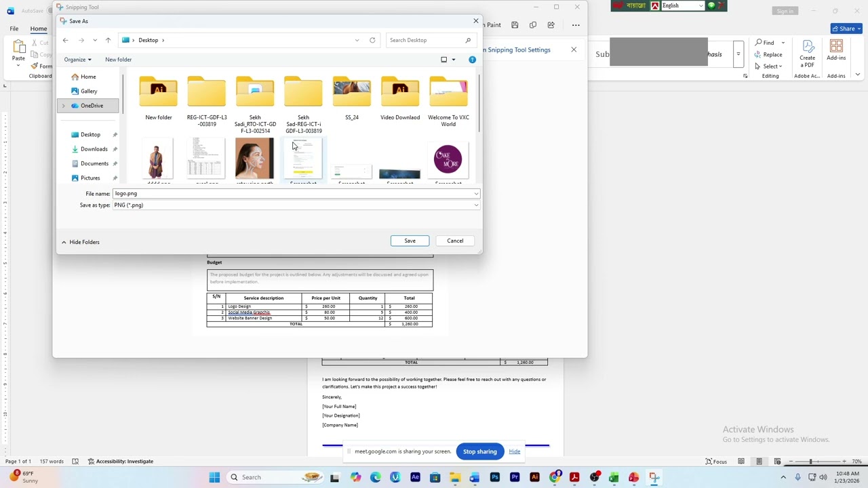
Task: Click the Snipping Tool share icon
Action: 551,25
